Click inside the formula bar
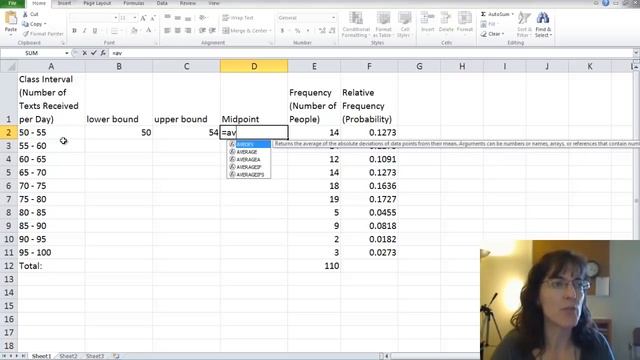Image resolution: width=640 pixels, height=360 pixels. click(x=371, y=53)
